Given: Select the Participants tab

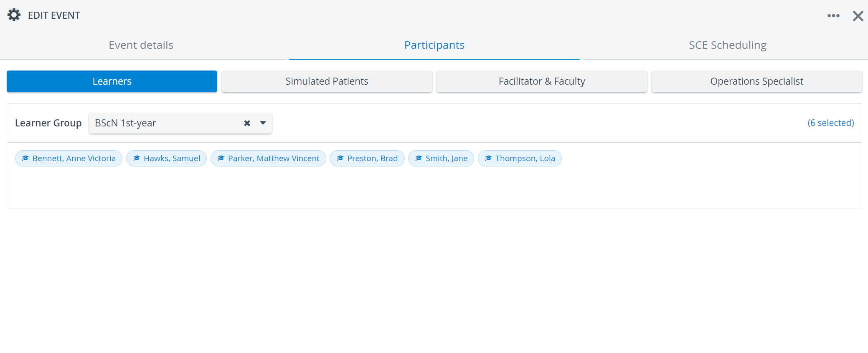Looking at the screenshot, I should [434, 45].
